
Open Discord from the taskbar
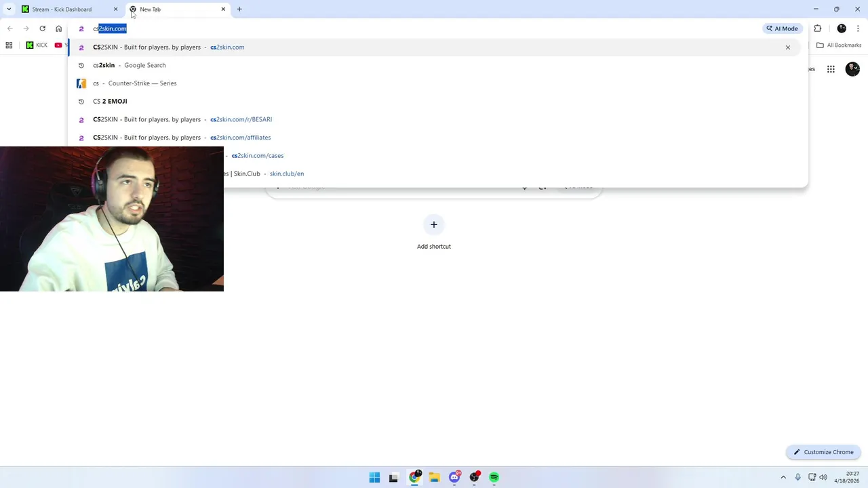click(x=454, y=477)
